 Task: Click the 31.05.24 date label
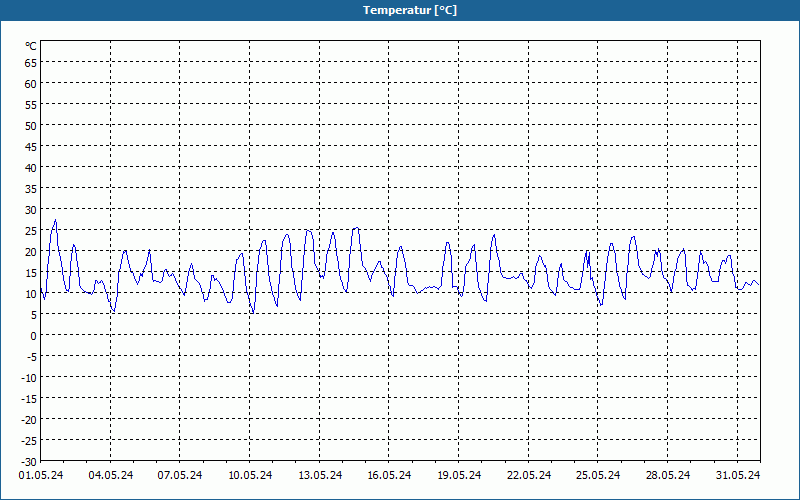tap(738, 475)
